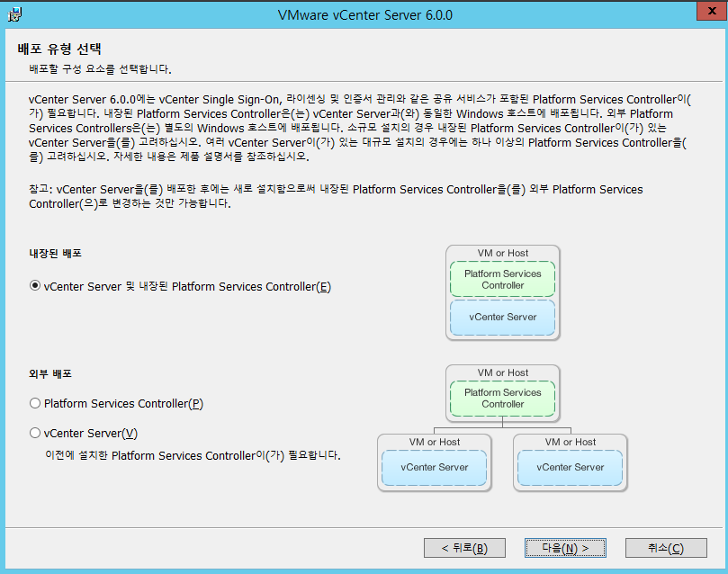Go back with the 뒤로(B) button
Screen dimensions: 728x574
coord(464,548)
